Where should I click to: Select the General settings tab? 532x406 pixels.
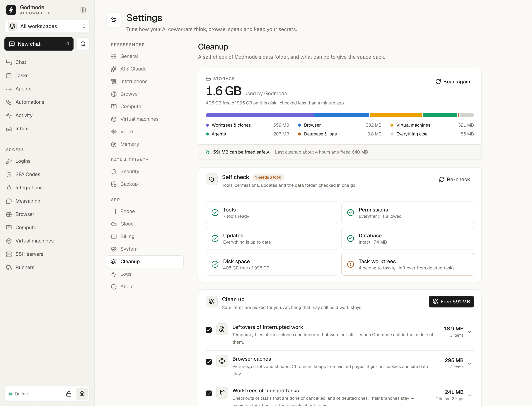pos(145,56)
